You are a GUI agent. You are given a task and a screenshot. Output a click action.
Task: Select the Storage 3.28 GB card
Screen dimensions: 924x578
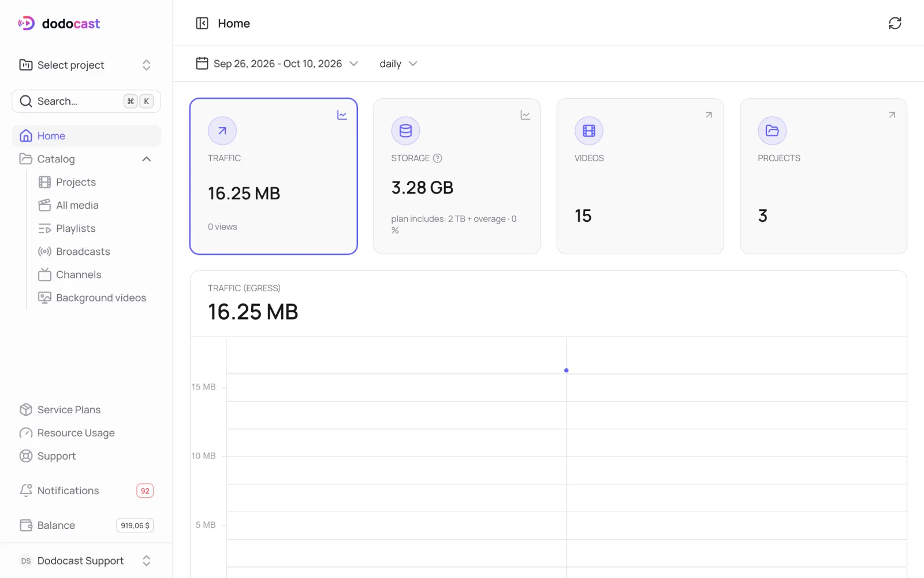(457, 176)
